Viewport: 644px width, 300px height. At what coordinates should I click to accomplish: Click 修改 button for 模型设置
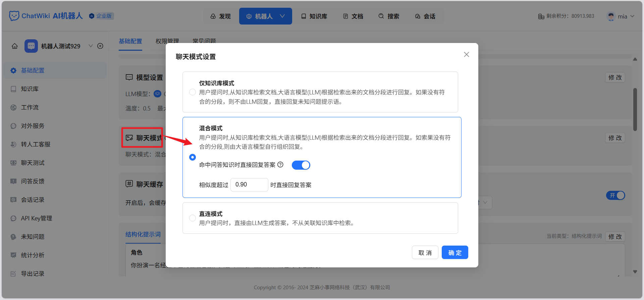[x=615, y=78]
